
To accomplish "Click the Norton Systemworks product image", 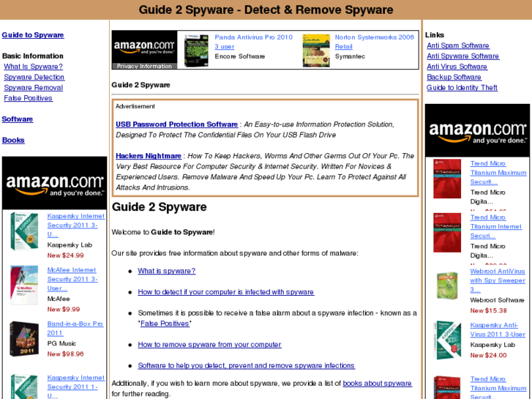I will tap(316, 51).
